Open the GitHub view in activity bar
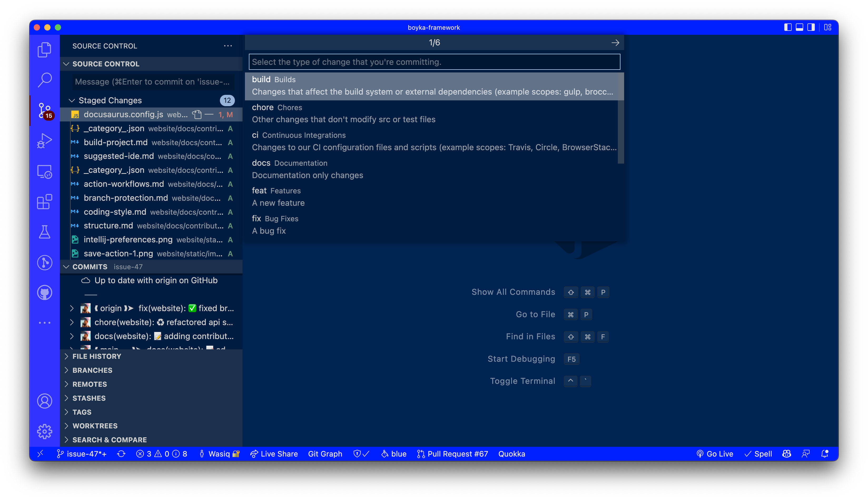The height and width of the screenshot is (500, 868). click(x=44, y=293)
